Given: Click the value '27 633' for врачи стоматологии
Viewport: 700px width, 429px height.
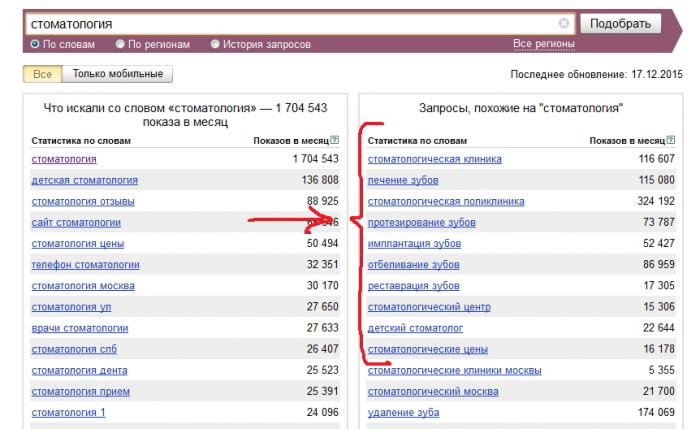Looking at the screenshot, I should tap(322, 328).
